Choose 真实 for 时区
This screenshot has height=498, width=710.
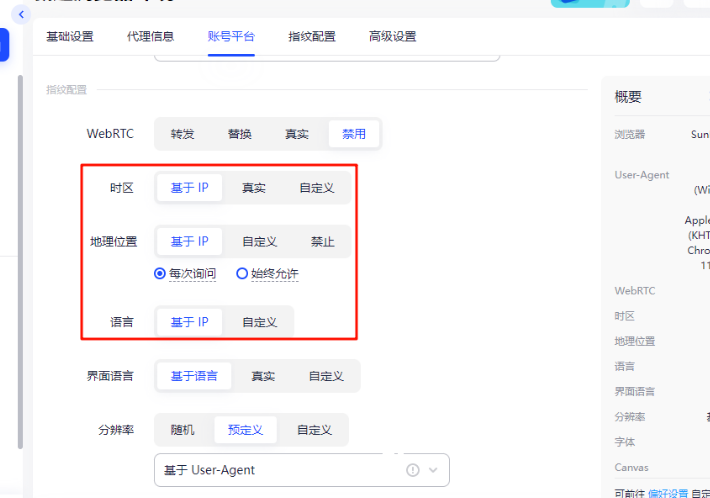pos(254,187)
